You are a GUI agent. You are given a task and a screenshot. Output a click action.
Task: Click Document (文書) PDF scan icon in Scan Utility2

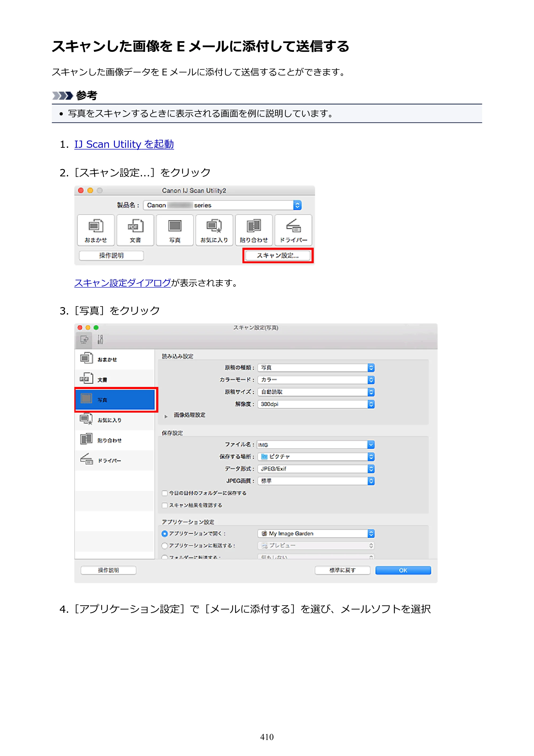tap(135, 230)
